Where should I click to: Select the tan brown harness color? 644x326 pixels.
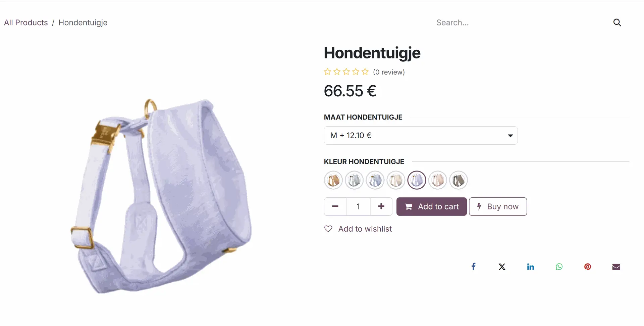click(x=333, y=180)
